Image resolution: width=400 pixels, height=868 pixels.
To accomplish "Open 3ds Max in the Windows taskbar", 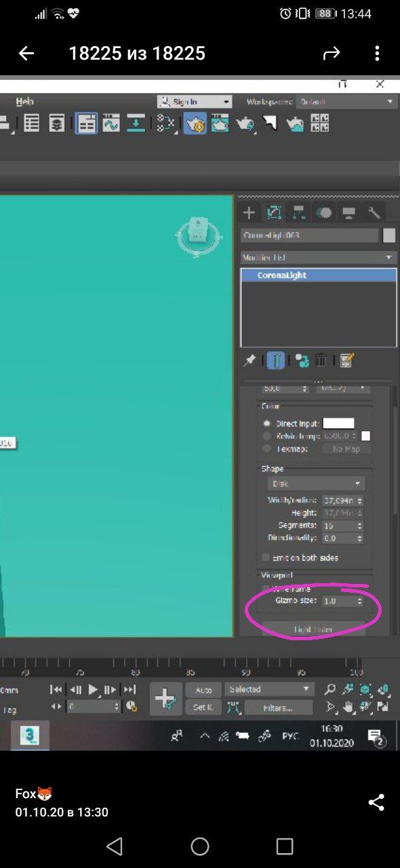I will tap(30, 735).
